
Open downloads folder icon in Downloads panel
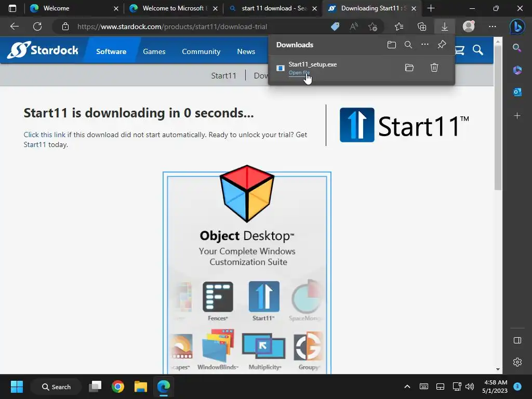(392, 45)
